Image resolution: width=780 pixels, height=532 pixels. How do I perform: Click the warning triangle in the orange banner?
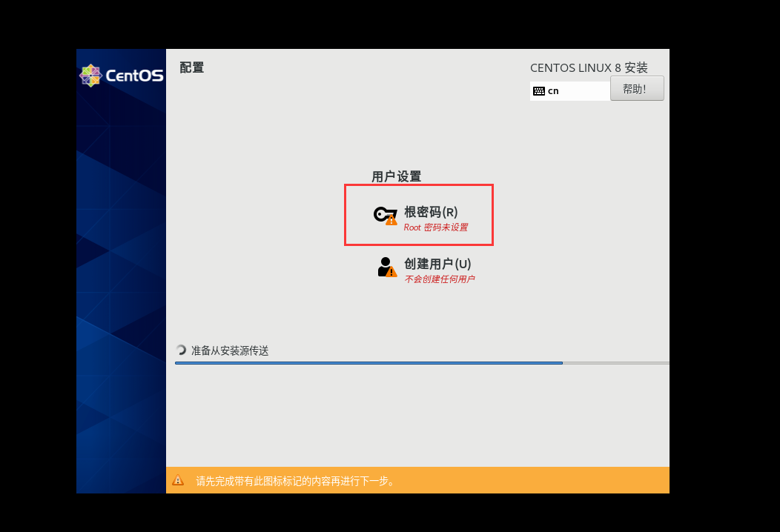tap(178, 480)
